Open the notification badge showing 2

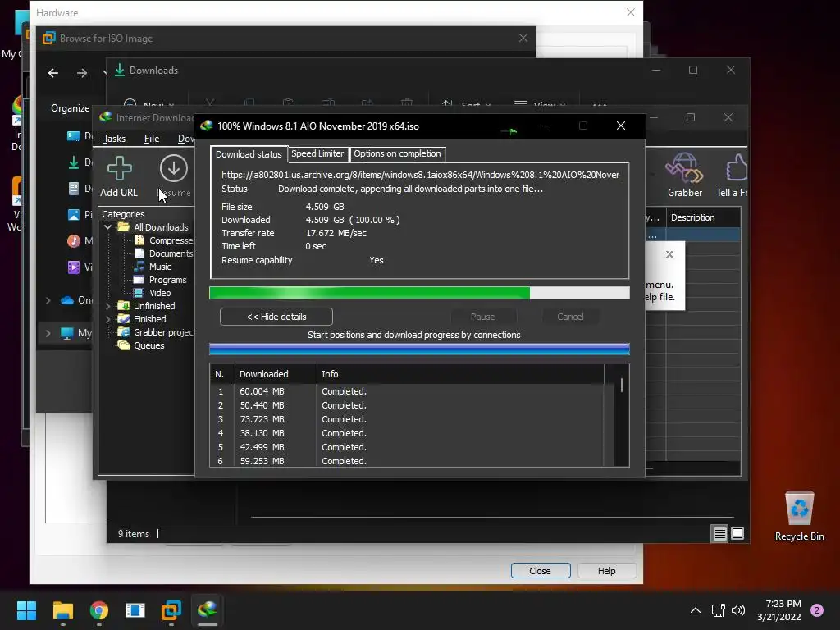point(817,610)
